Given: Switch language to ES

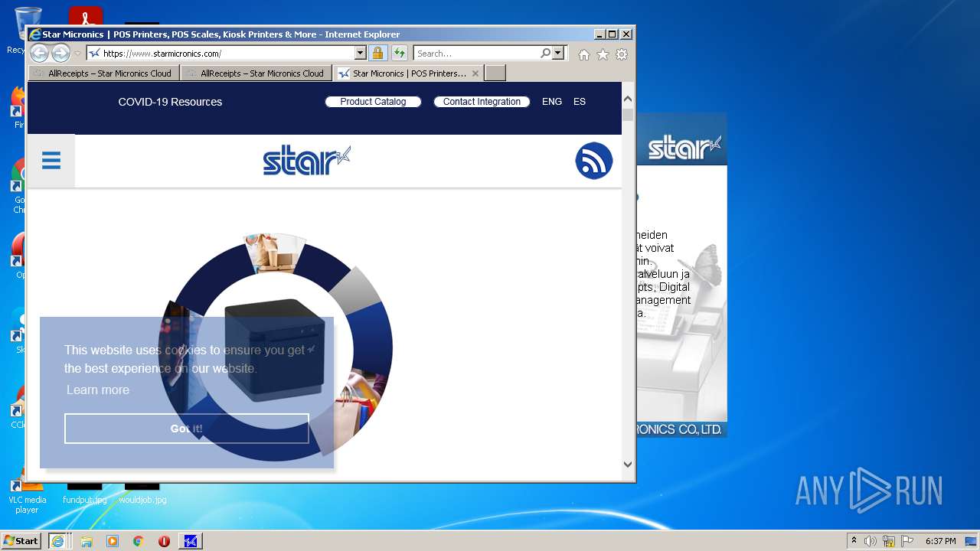Looking at the screenshot, I should pyautogui.click(x=580, y=102).
